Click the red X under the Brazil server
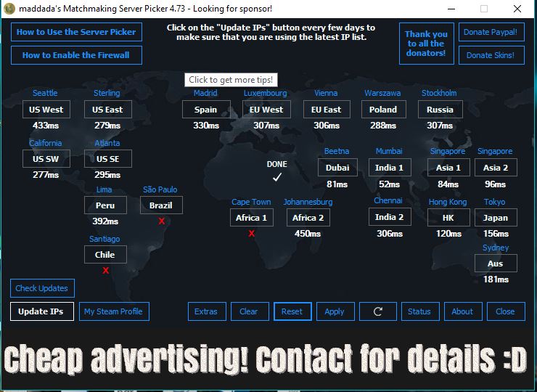537x392 pixels. 161,221
